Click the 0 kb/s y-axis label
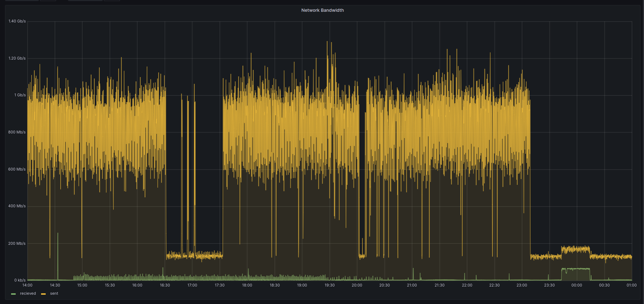 click(20, 280)
